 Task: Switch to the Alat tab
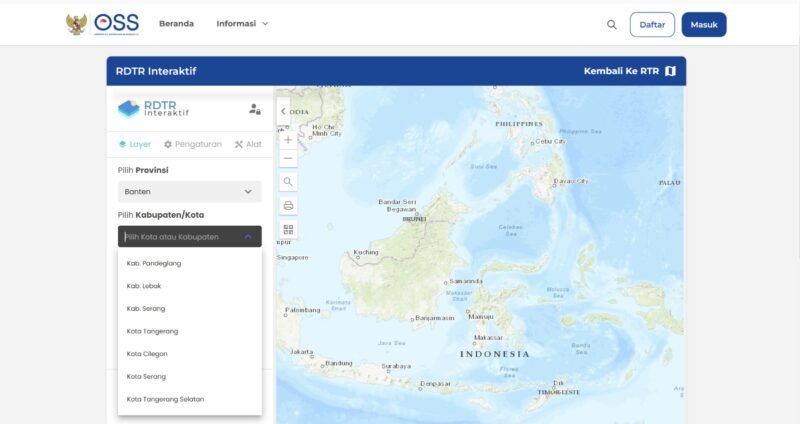tap(248, 144)
